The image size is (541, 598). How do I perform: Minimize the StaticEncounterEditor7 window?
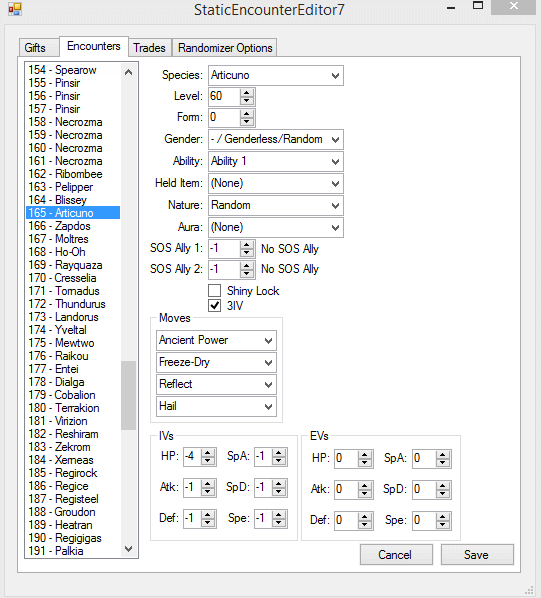pos(451,7)
